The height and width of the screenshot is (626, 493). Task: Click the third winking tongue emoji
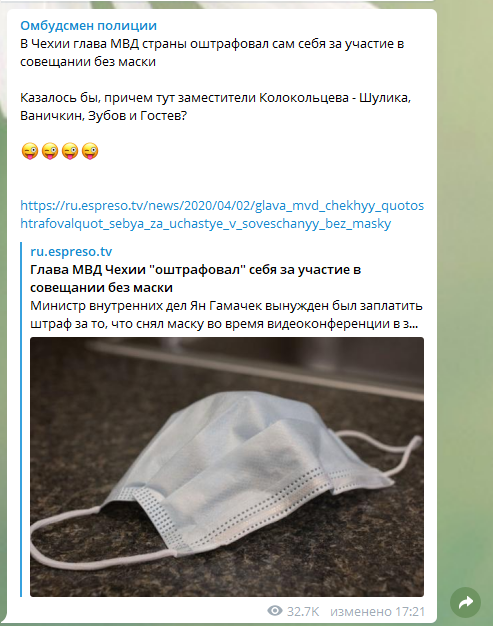[69, 151]
